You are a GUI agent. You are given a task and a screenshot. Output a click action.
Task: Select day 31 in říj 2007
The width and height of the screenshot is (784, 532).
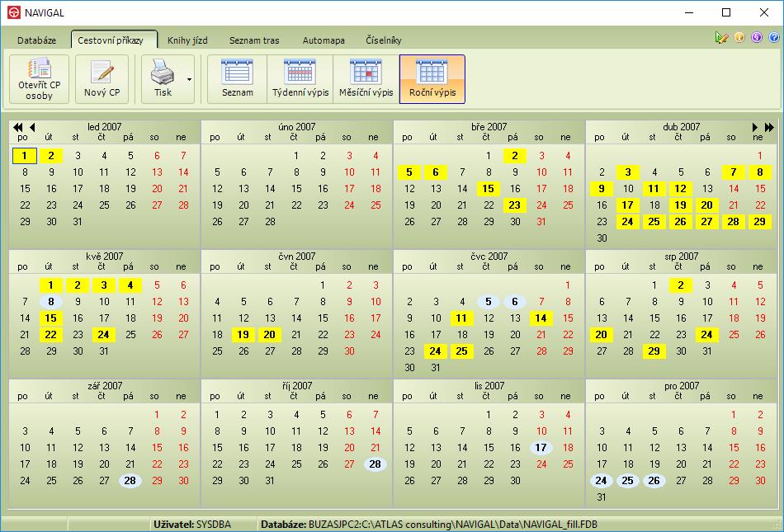[x=270, y=481]
